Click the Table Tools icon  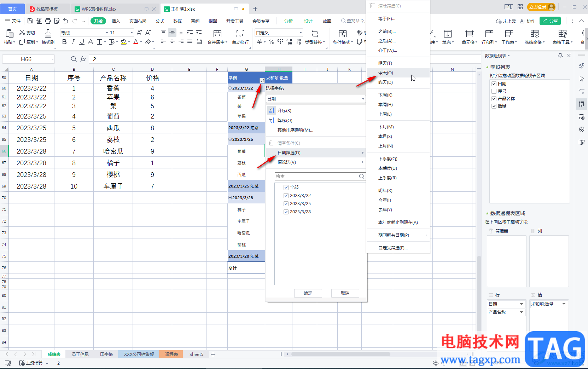563,34
